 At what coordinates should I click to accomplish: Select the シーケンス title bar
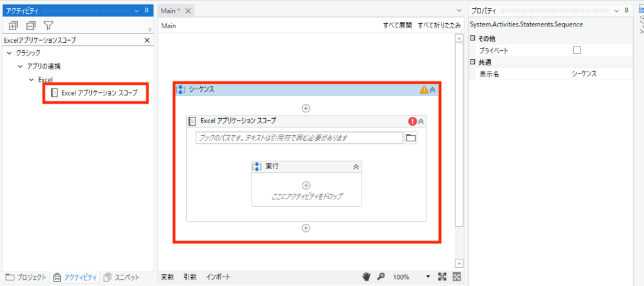(x=307, y=90)
